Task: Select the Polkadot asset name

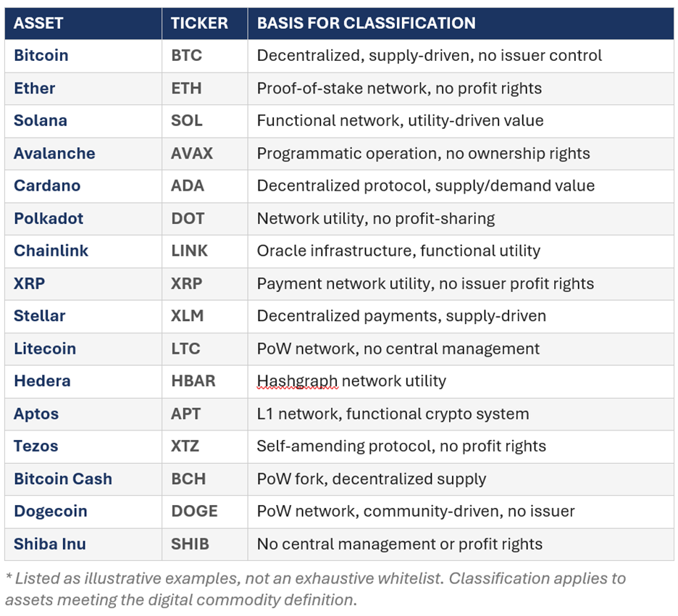Action: pyautogui.click(x=49, y=218)
